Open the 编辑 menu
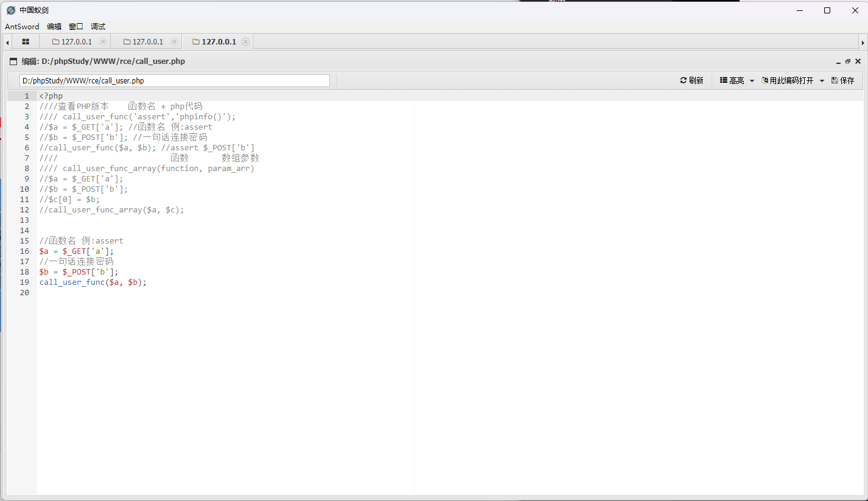868x501 pixels. (x=54, y=27)
